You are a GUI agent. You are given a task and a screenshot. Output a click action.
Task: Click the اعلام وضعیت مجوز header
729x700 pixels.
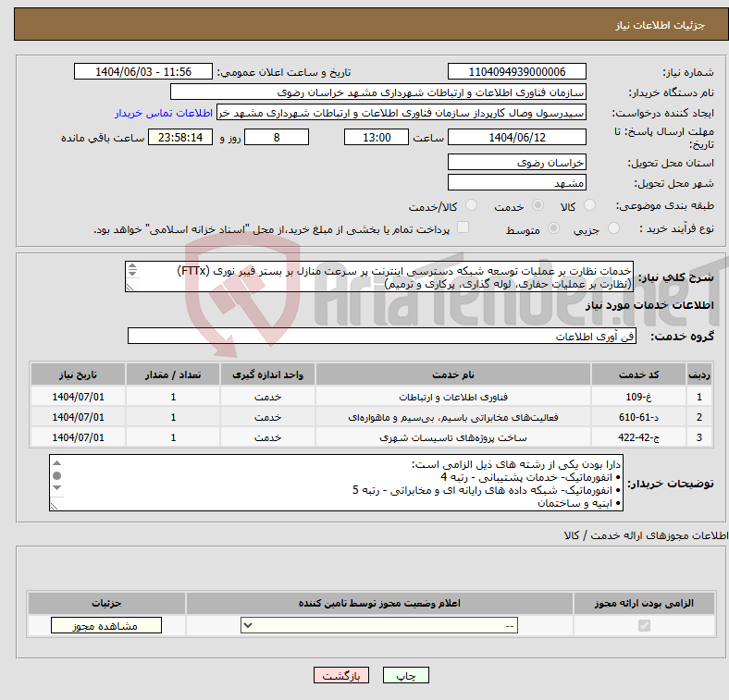379,603
